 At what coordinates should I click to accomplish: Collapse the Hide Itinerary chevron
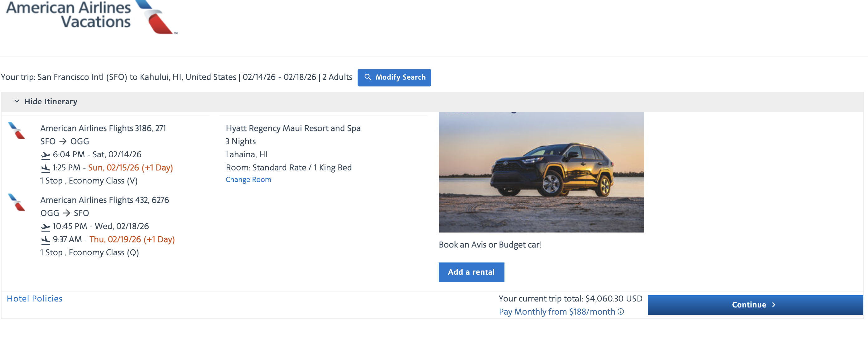(17, 101)
